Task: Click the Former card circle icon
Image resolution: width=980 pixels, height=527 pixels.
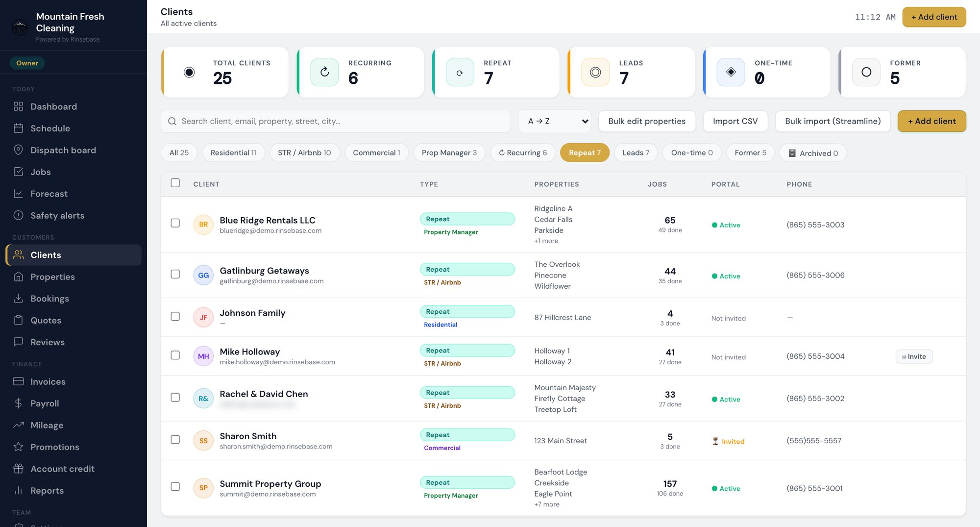Action: tap(866, 72)
